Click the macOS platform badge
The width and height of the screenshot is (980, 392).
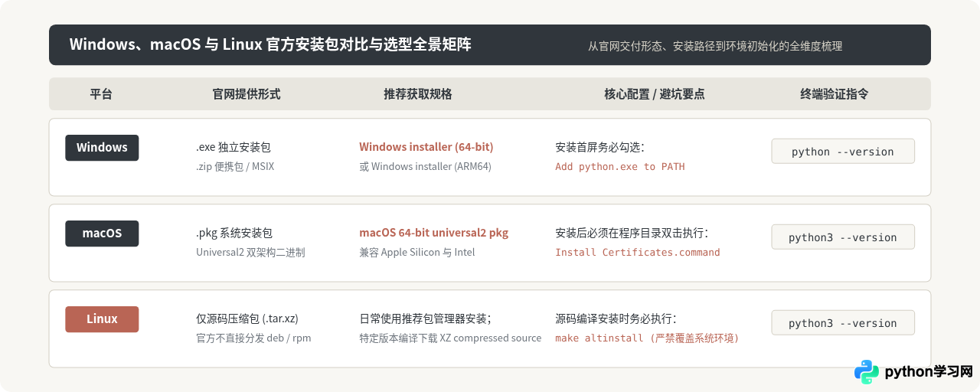tap(102, 234)
